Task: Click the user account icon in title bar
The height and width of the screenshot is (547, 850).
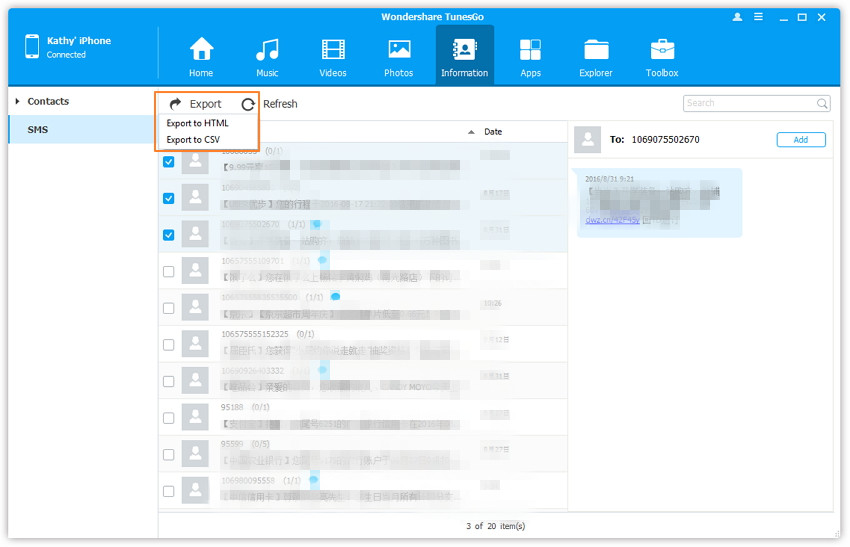Action: point(738,17)
